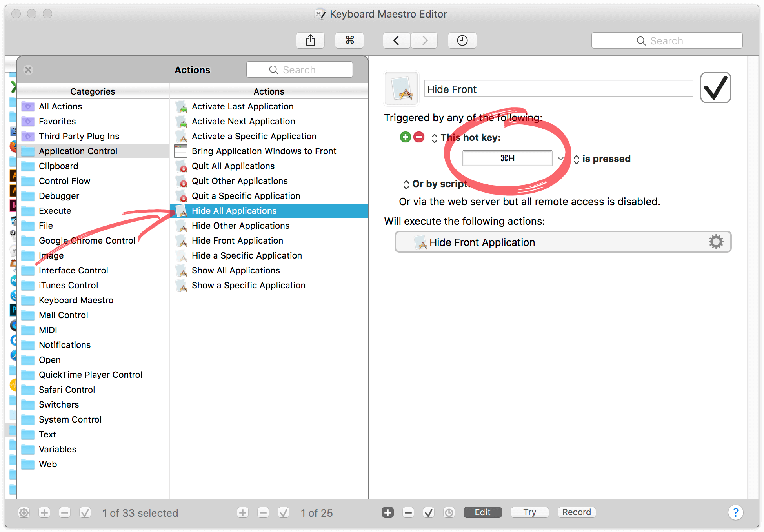The height and width of the screenshot is (532, 764).
Task: Click the help question mark button
Action: 736,512
